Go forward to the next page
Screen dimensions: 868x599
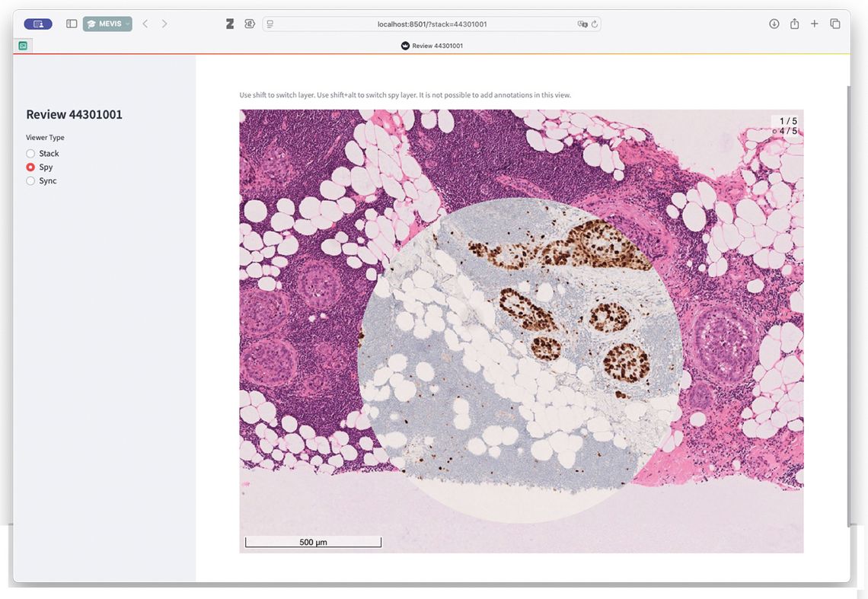[164, 24]
